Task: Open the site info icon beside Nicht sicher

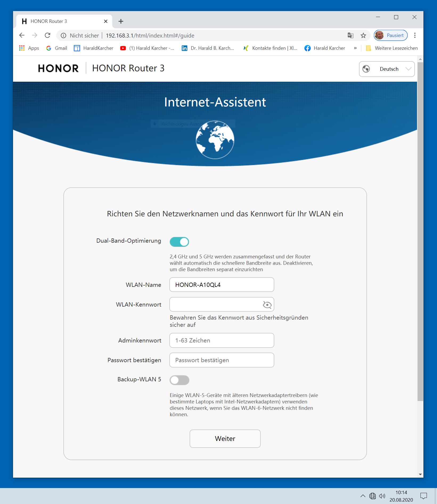Action: coord(63,35)
